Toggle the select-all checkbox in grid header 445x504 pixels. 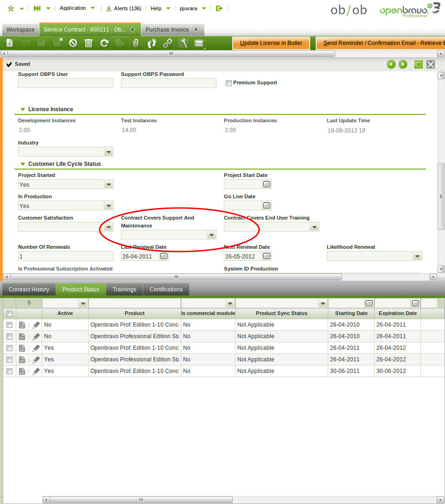coord(10,314)
